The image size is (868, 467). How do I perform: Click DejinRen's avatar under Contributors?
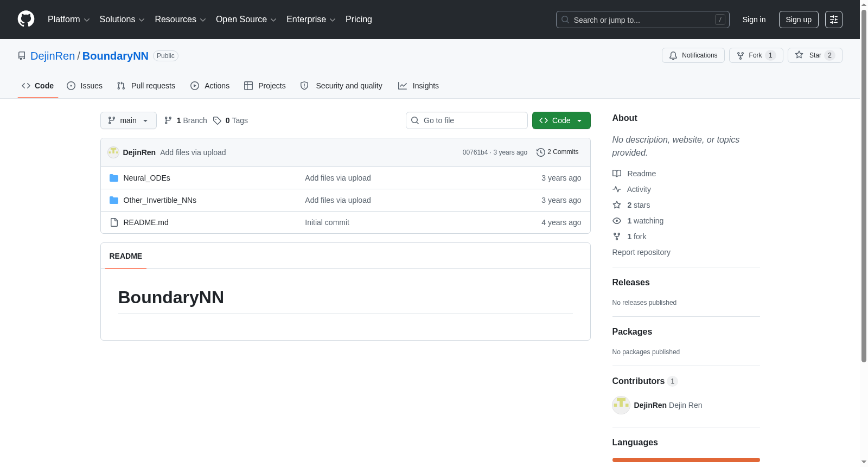pyautogui.click(x=621, y=405)
